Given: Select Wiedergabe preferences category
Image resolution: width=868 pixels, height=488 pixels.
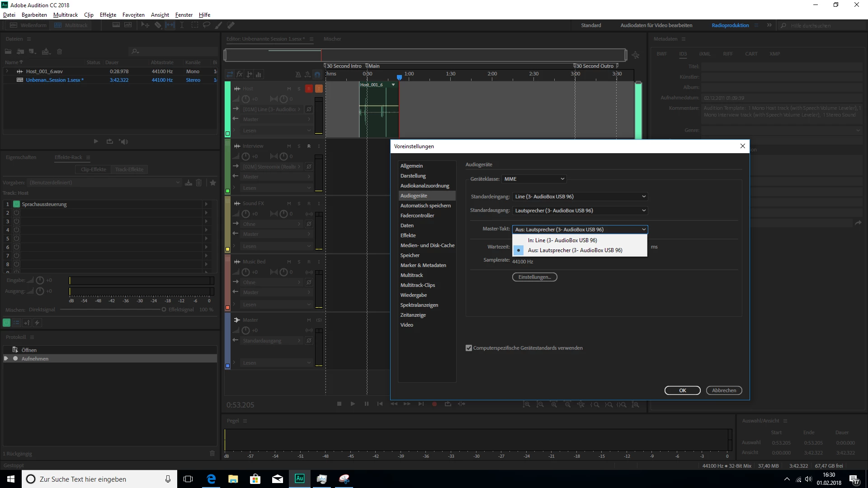Looking at the screenshot, I should 413,295.
